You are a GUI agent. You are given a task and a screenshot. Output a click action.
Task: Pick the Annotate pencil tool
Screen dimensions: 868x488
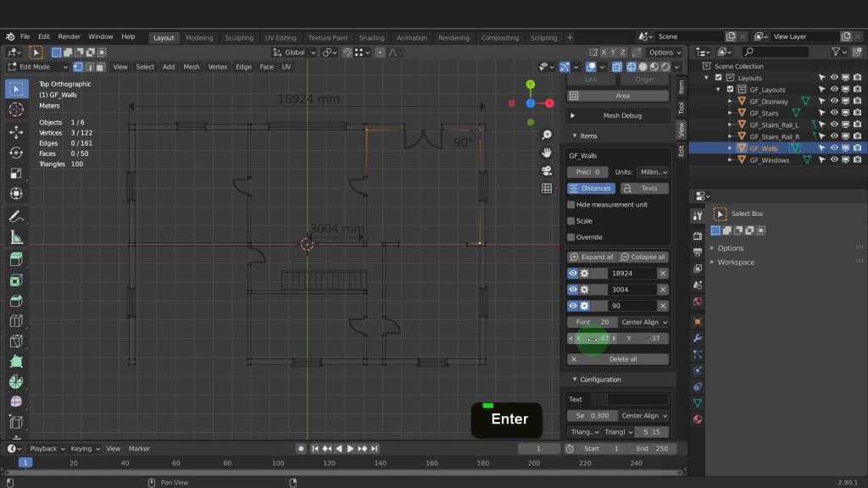15,217
